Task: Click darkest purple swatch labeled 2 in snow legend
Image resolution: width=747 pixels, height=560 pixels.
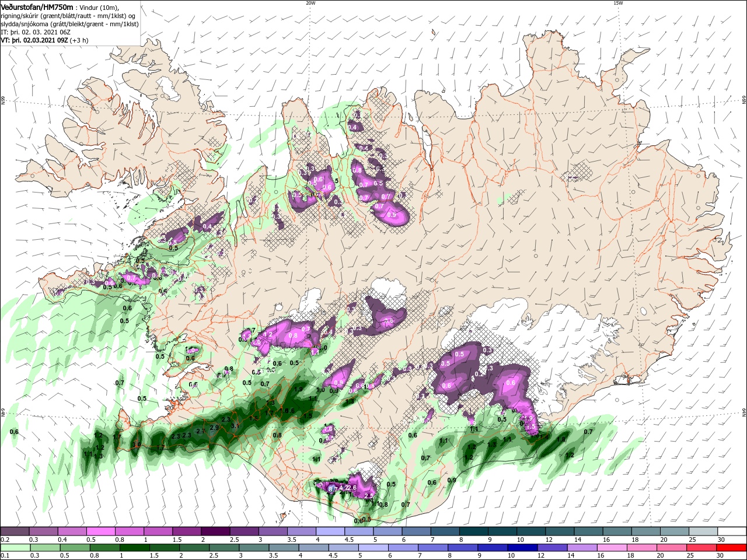Action: coord(215,531)
